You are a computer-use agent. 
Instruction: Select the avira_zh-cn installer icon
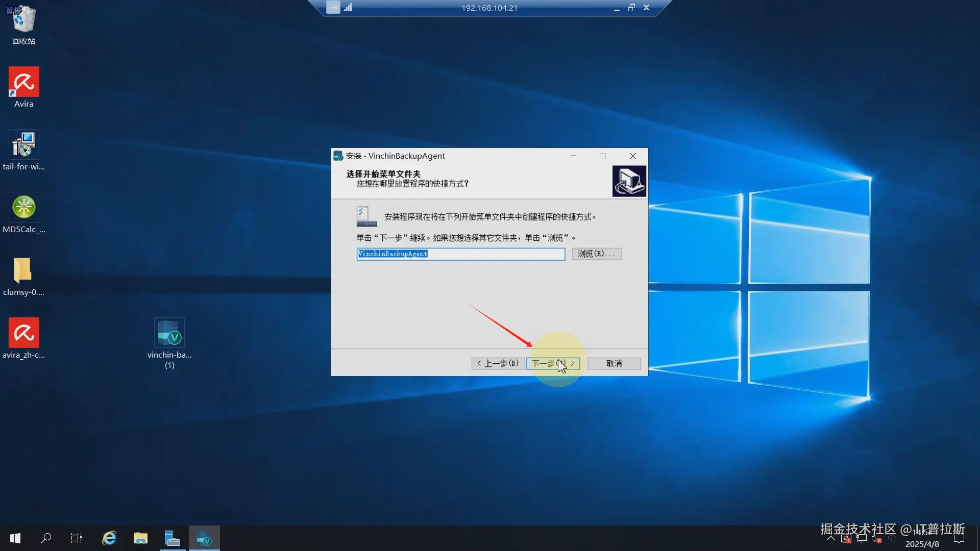[23, 334]
